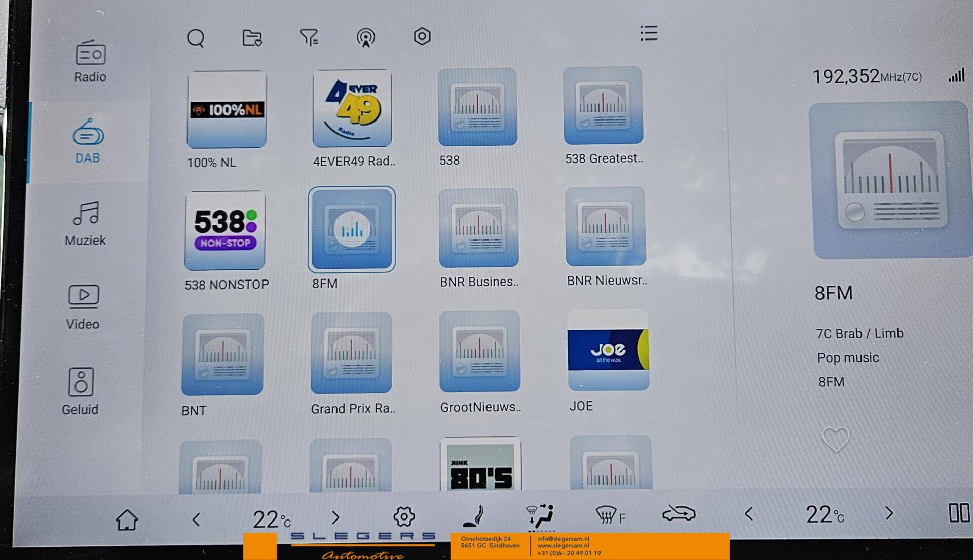This screenshot has height=560, width=973.
Task: Open the favorites folder icon
Action: (x=252, y=38)
